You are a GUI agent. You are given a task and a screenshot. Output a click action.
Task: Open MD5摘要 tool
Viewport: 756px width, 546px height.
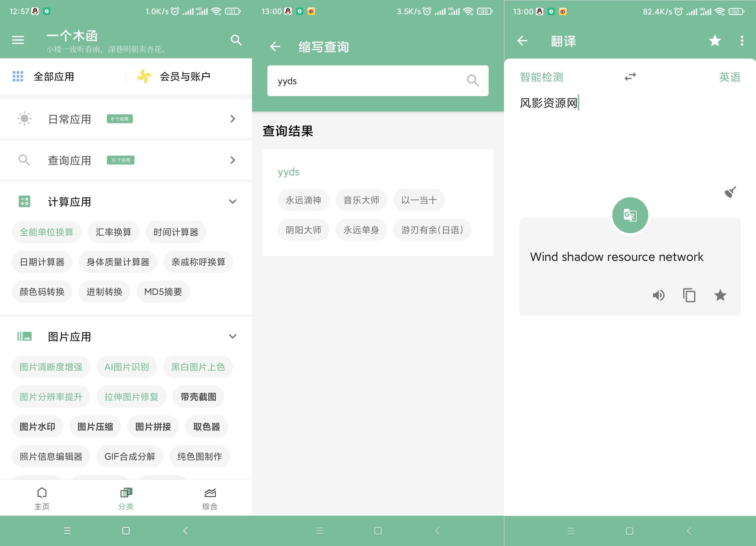[163, 292]
